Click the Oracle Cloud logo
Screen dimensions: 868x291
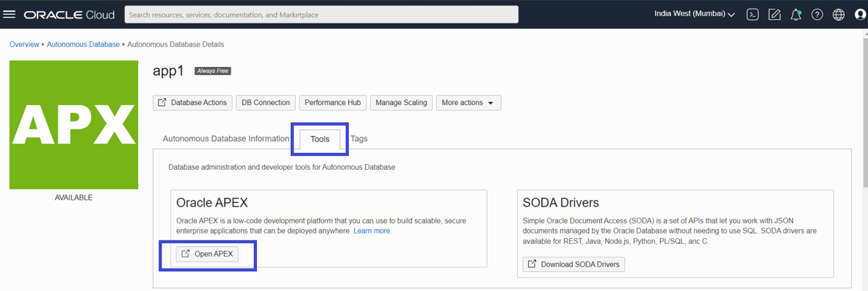click(70, 15)
